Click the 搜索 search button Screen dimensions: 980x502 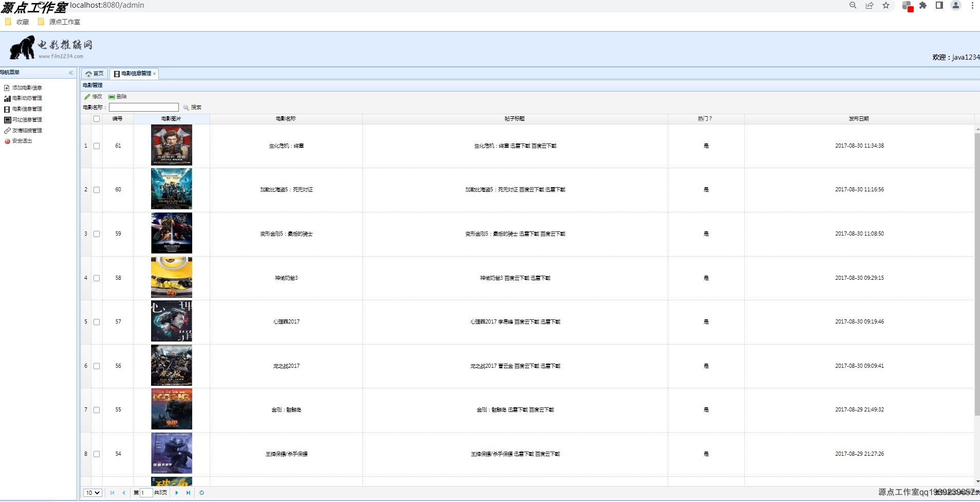(x=194, y=107)
